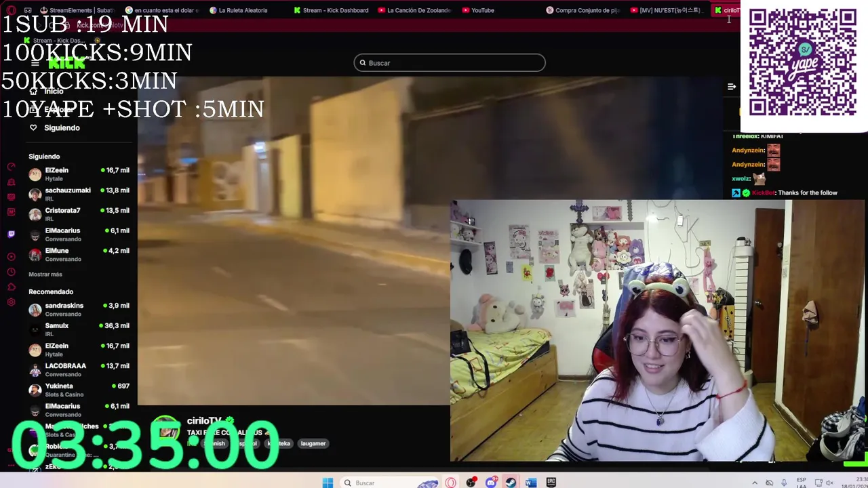Switch to 'en cuanto esta el dolar' tab
The image size is (868, 488).
(163, 10)
